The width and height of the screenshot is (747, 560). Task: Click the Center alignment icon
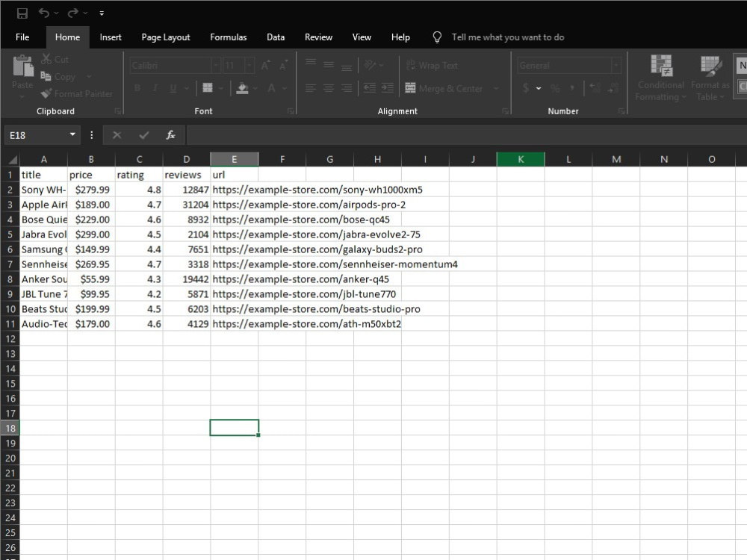[329, 88]
